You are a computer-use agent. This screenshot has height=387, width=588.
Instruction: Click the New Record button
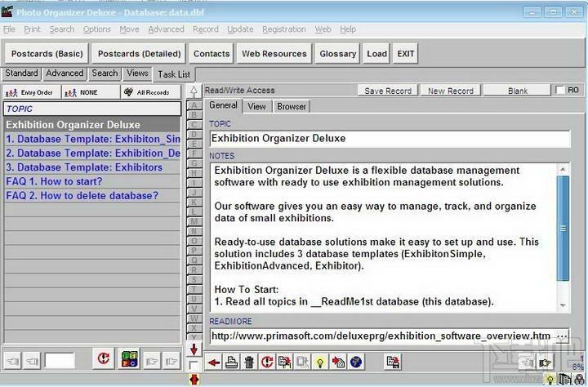(x=450, y=91)
